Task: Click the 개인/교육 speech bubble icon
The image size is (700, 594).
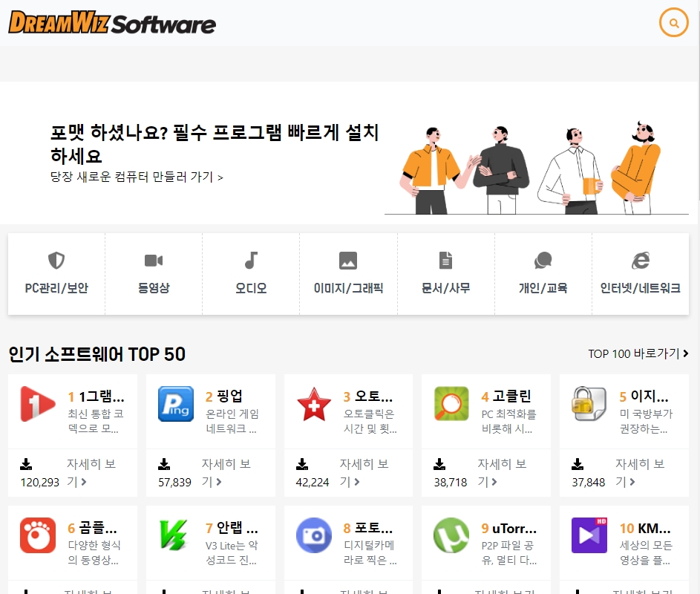Action: pos(543,261)
